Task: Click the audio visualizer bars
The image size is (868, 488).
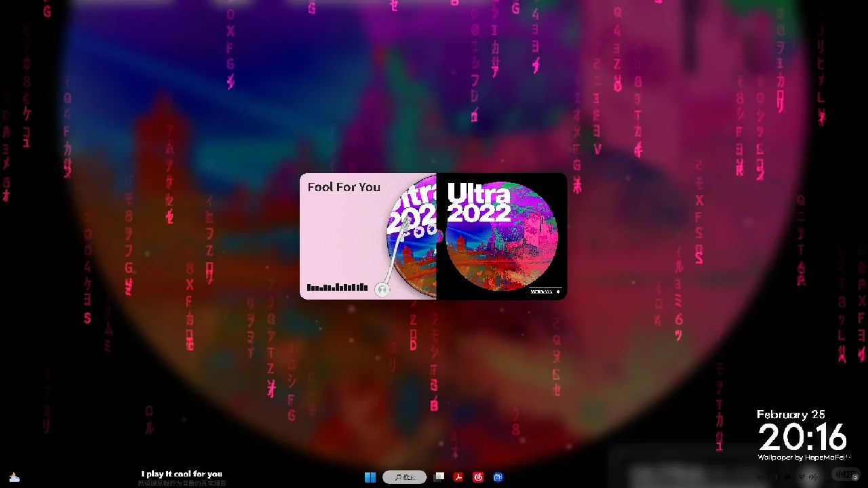Action: (337, 287)
